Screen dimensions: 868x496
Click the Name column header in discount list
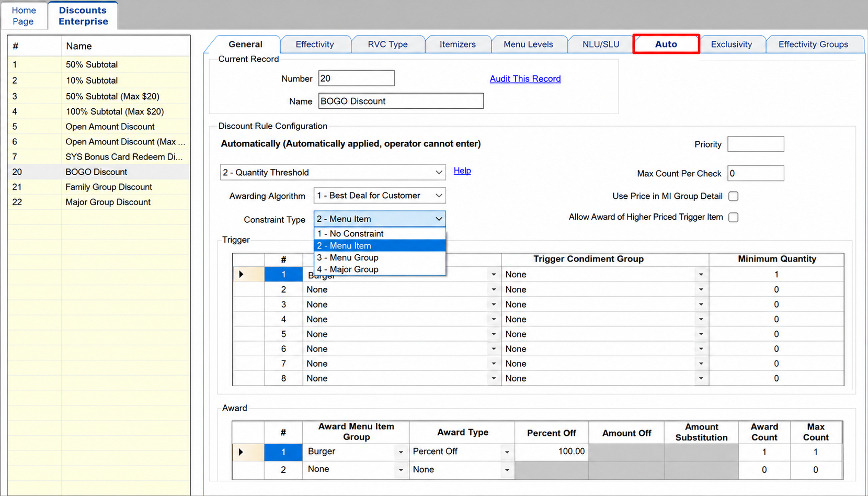(x=125, y=46)
